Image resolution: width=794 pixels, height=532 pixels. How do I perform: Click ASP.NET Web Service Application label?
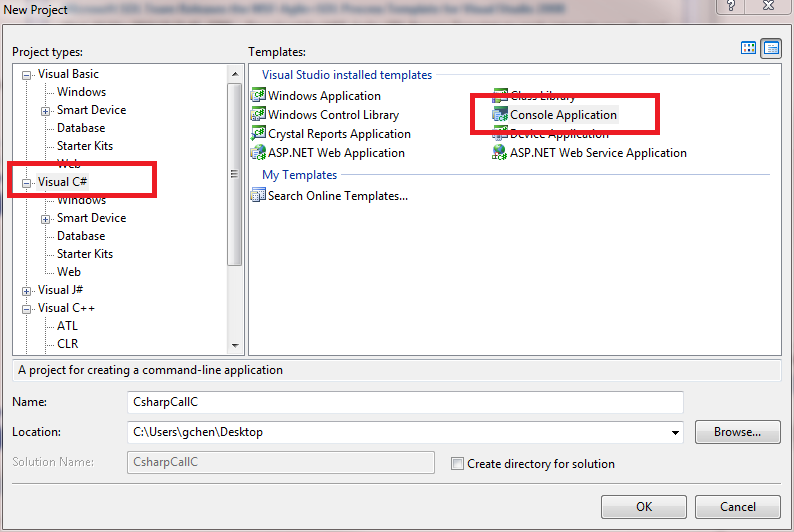pyautogui.click(x=598, y=153)
